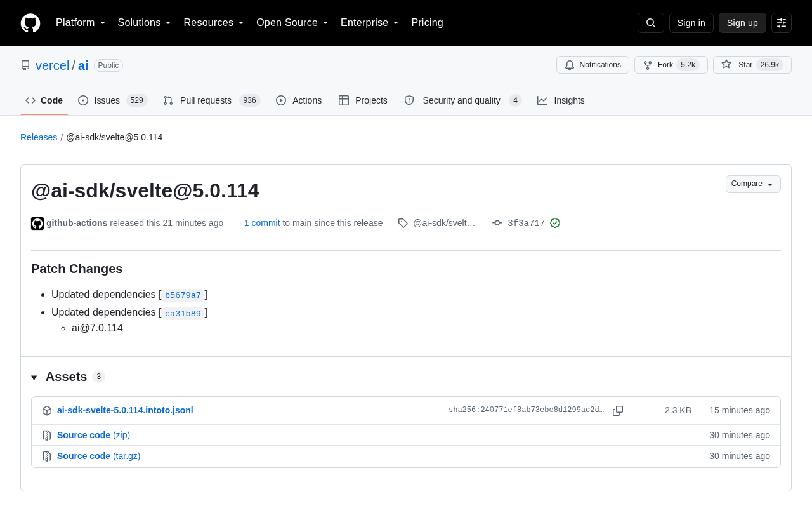Expand the Resources menu
Screen dimensions: 812x508
214,23
